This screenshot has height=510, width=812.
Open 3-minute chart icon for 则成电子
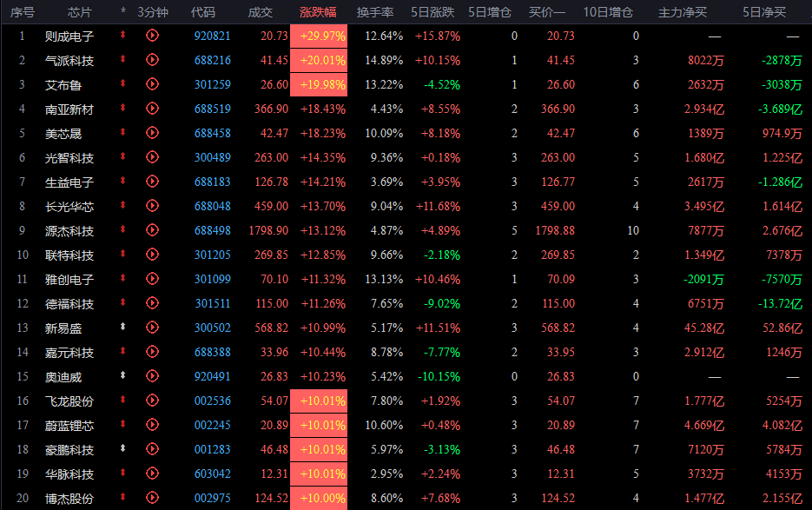pyautogui.click(x=152, y=36)
